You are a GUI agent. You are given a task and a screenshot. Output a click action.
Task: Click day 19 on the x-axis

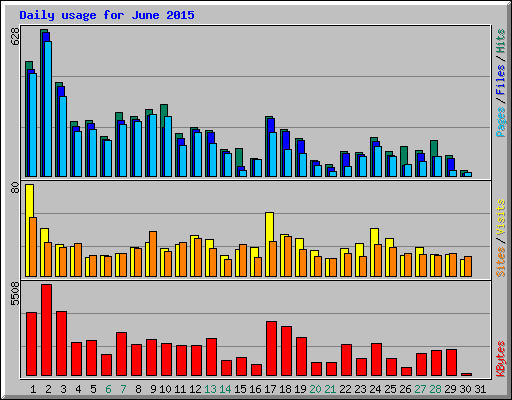tap(300, 389)
